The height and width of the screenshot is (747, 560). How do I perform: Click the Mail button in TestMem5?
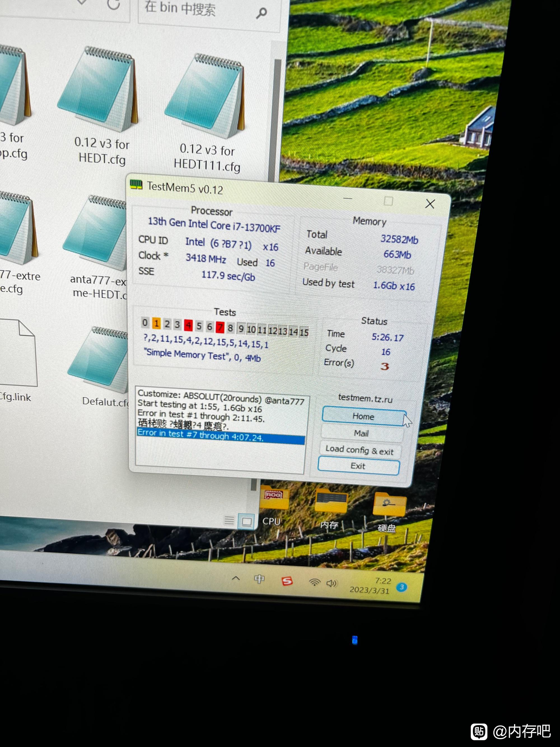pos(361,433)
